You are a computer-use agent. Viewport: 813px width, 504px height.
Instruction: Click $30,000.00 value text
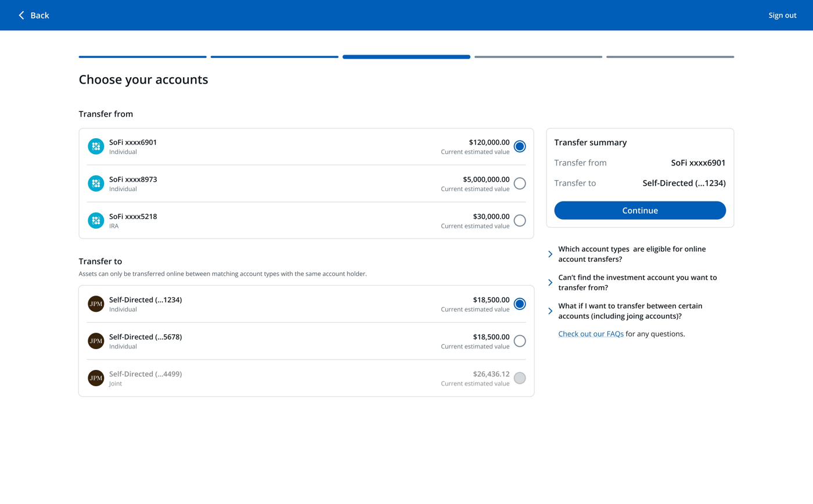pyautogui.click(x=491, y=217)
